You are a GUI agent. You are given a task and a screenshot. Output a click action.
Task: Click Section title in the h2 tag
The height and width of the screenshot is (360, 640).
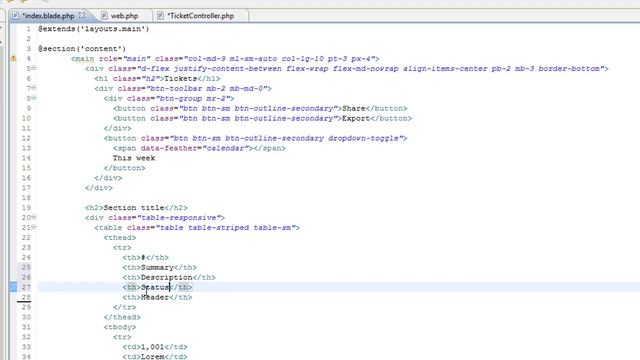pos(134,208)
